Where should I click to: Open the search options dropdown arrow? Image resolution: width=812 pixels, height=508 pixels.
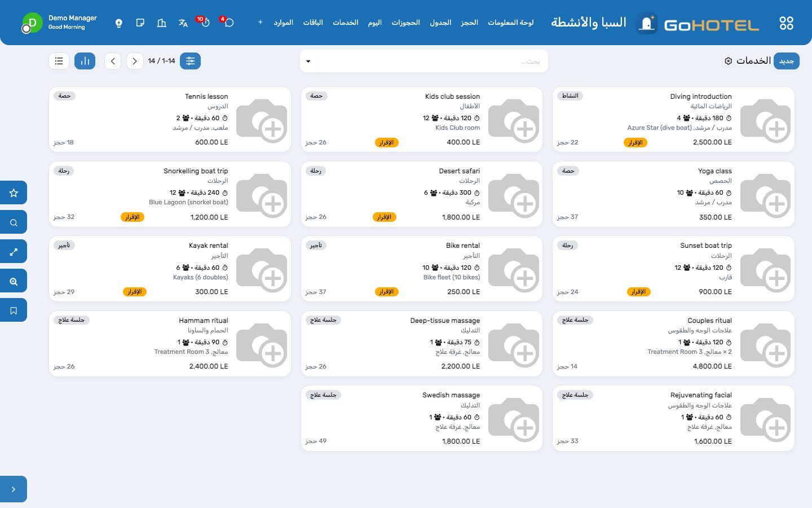tap(308, 61)
